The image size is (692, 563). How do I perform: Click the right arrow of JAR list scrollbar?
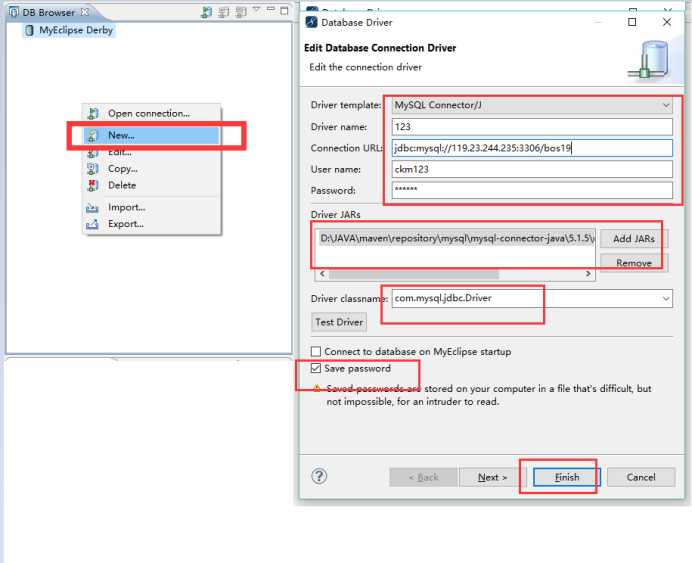pyautogui.click(x=588, y=274)
